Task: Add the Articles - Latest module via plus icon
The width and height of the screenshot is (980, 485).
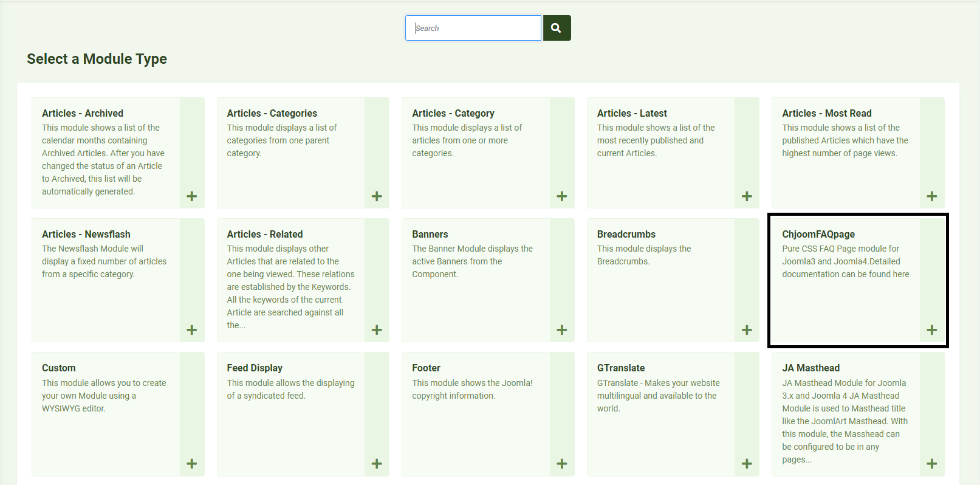Action: coord(747,196)
